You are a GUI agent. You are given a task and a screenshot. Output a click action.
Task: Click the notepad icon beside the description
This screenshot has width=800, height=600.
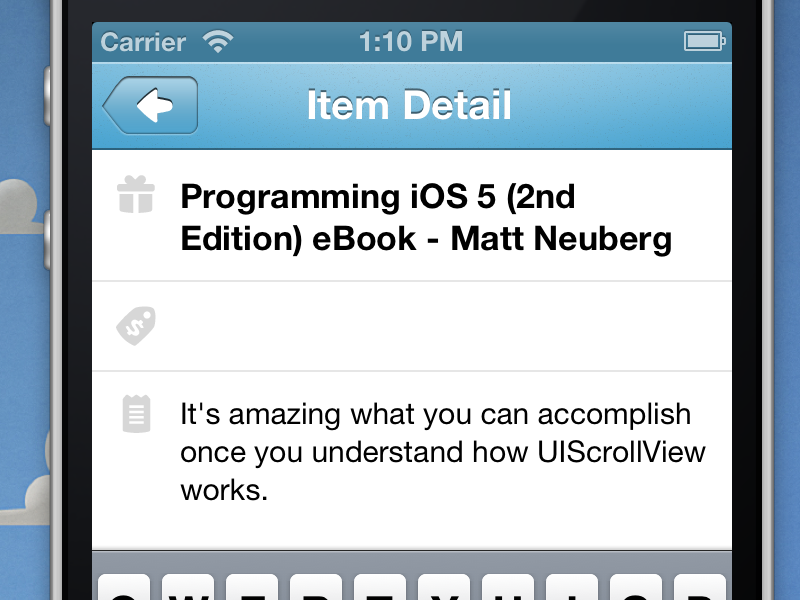(136, 414)
